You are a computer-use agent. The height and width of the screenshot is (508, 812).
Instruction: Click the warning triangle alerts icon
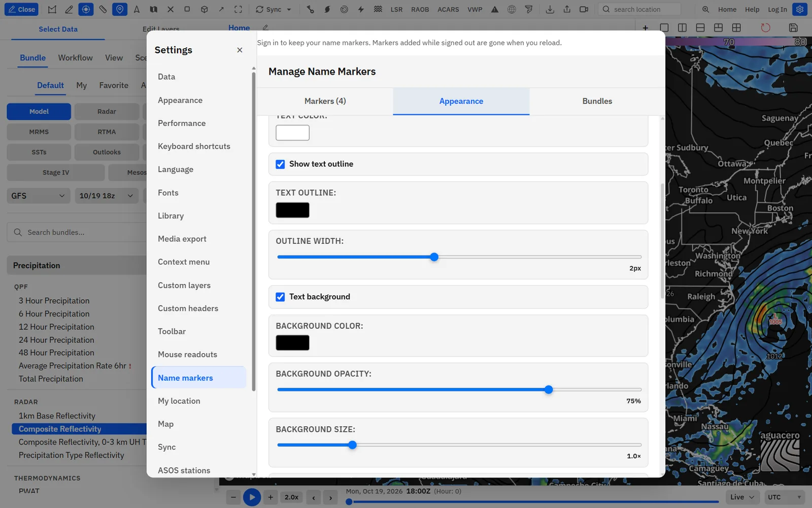point(495,9)
